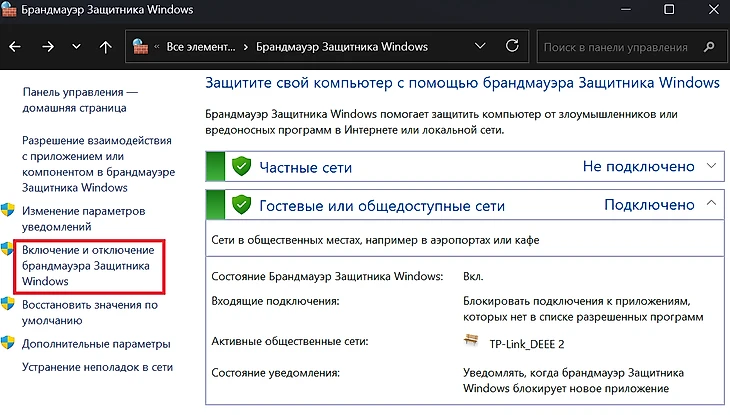The image size is (730, 415).
Task: Go back with the left arrow
Action: point(15,47)
